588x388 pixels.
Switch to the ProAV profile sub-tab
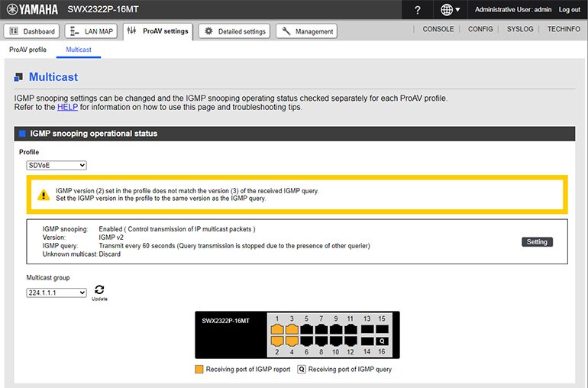coord(27,50)
